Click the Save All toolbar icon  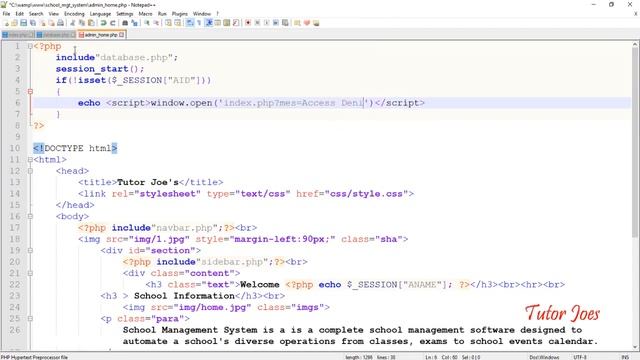click(x=33, y=23)
